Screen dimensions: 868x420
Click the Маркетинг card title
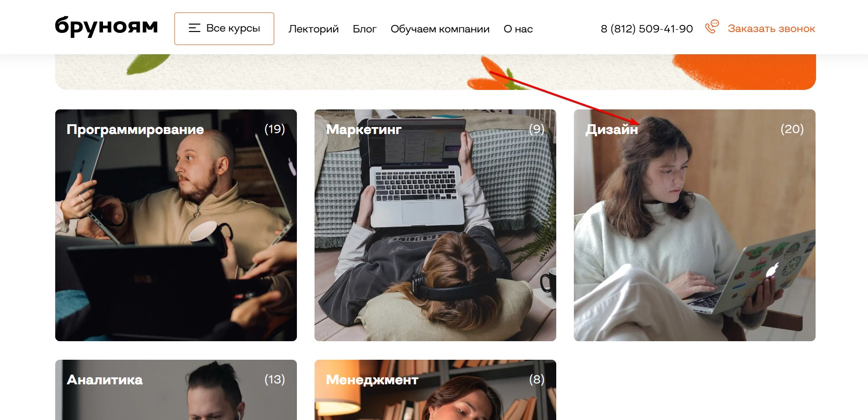[x=364, y=129]
